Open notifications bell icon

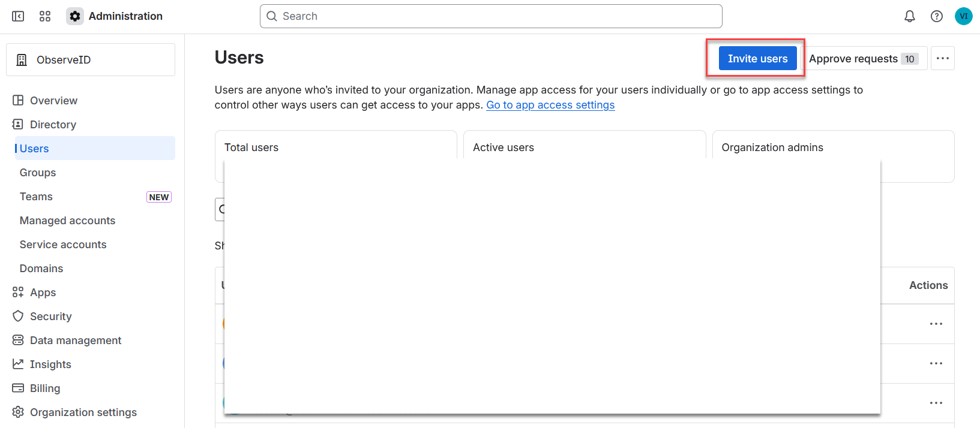coord(910,16)
